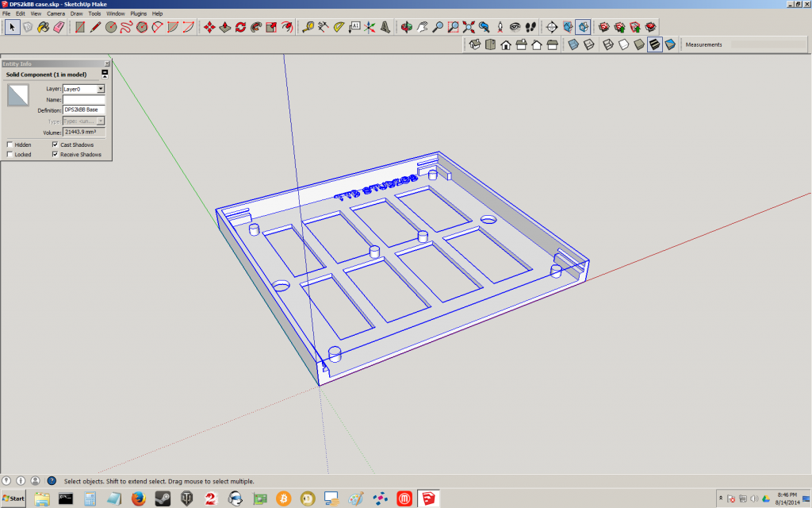Pick the Line pencil tool
Image resolution: width=812 pixels, height=508 pixels.
pyautogui.click(x=95, y=27)
